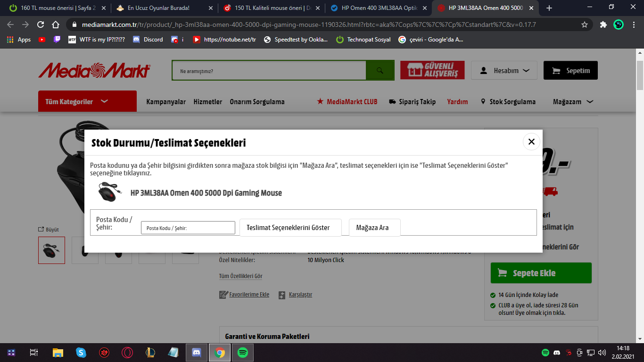
Task: Switch to the 'HP Omen 400 3ML38AA Optik' tab
Action: [x=379, y=8]
